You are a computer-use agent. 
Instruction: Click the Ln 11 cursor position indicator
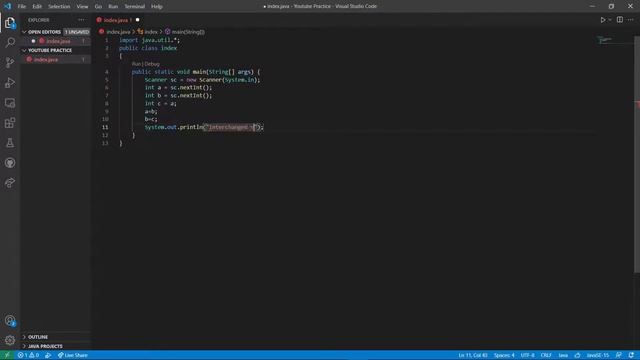[x=473, y=355]
